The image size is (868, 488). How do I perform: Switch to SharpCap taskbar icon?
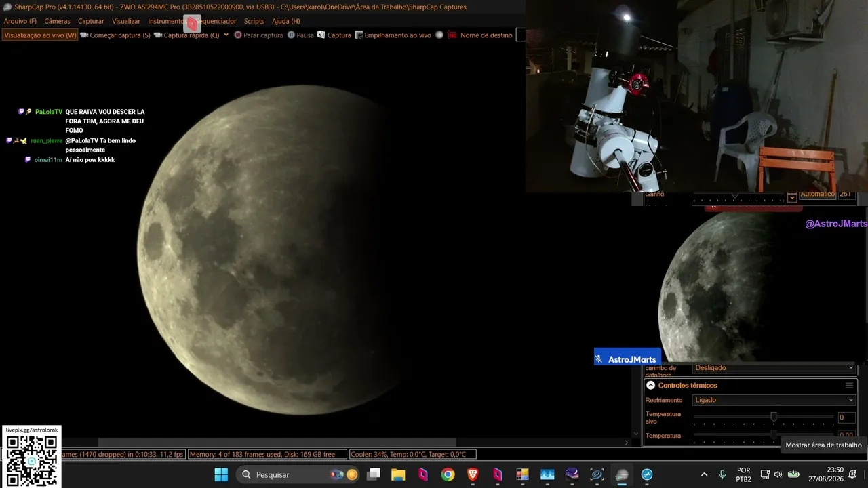tap(622, 474)
